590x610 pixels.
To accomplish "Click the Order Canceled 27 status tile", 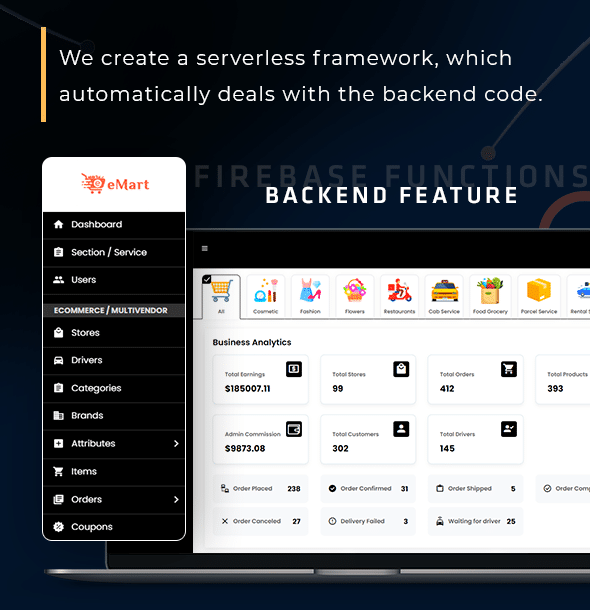I will 261,521.
